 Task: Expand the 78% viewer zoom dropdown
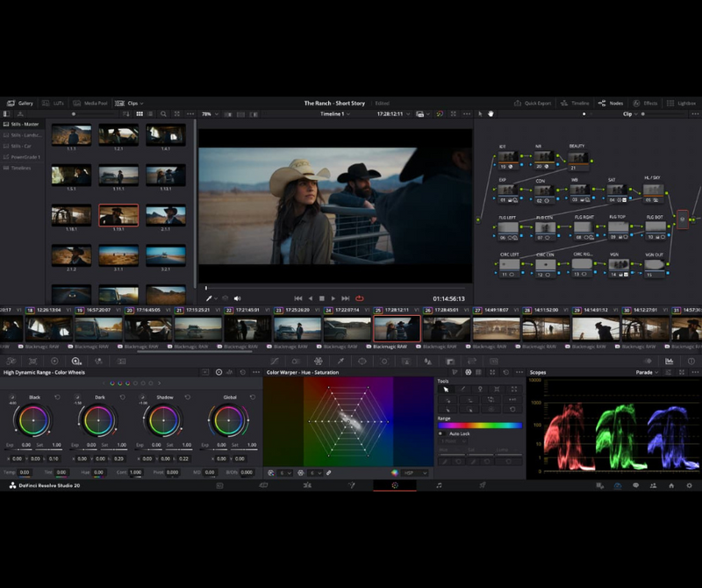(210, 114)
